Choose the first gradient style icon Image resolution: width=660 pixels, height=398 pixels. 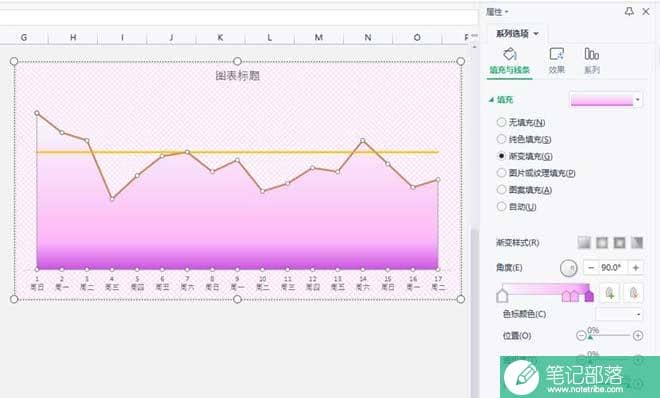(x=584, y=242)
